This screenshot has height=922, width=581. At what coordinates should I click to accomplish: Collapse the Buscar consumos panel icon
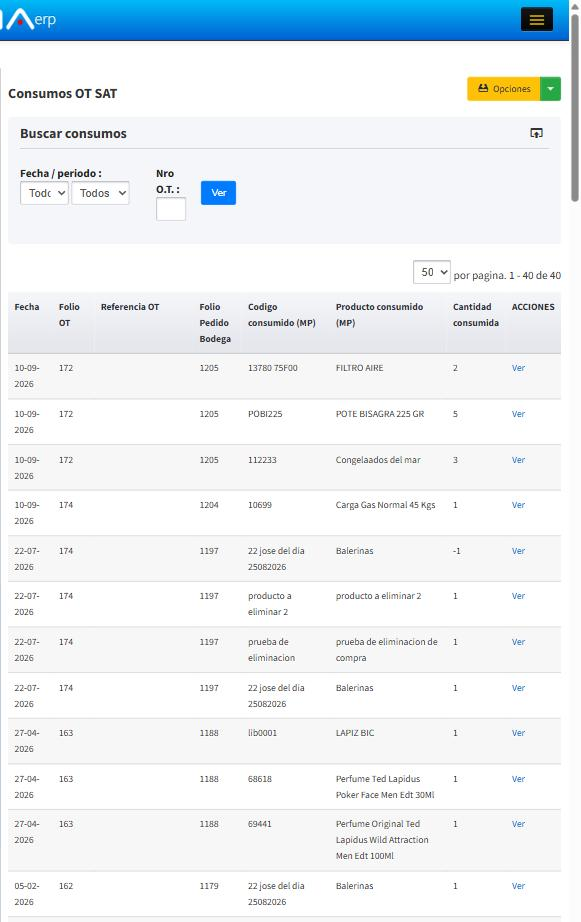tap(536, 133)
